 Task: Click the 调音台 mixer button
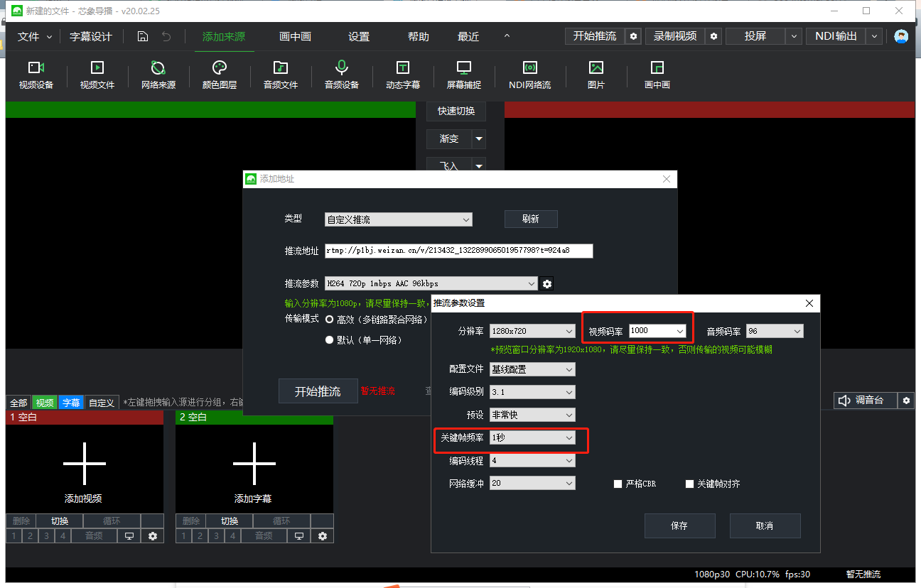pos(864,401)
